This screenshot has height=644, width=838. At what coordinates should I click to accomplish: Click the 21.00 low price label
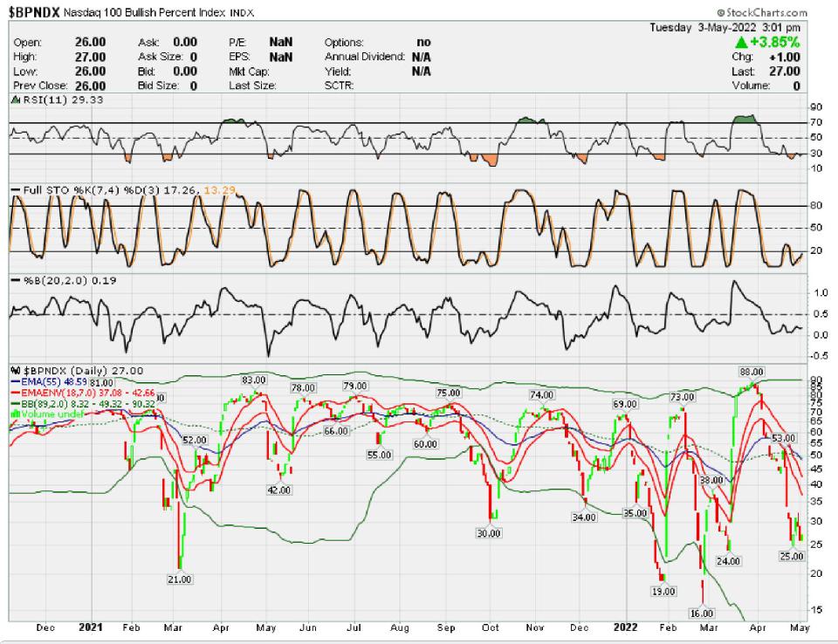pos(179,579)
